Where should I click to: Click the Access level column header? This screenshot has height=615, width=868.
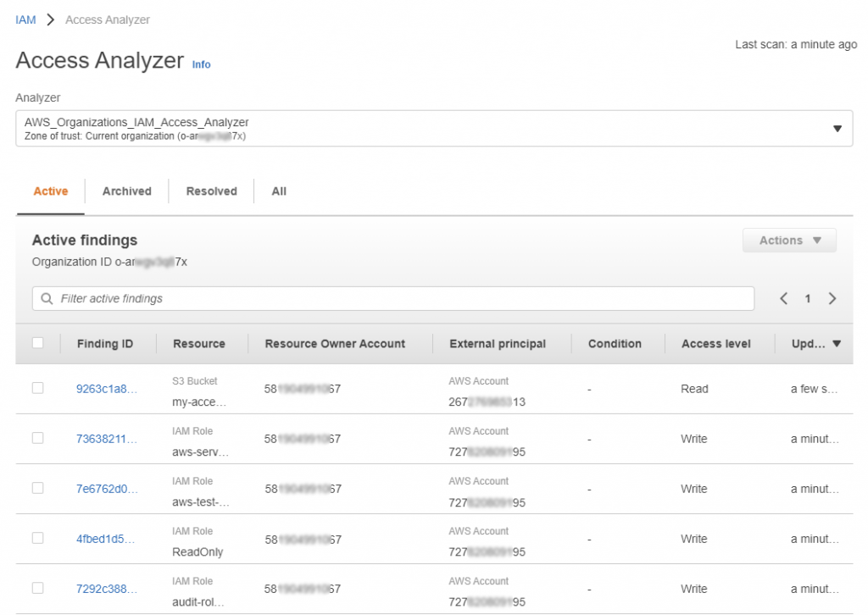tap(715, 343)
